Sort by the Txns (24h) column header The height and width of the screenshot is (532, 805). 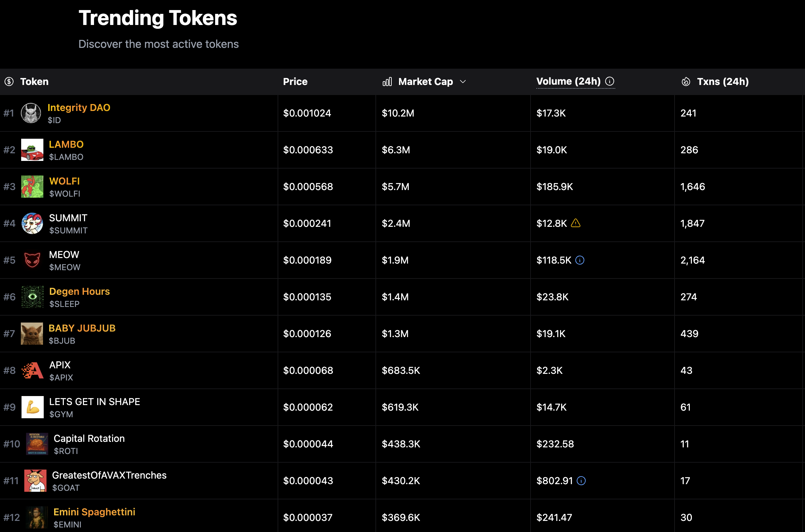point(723,81)
